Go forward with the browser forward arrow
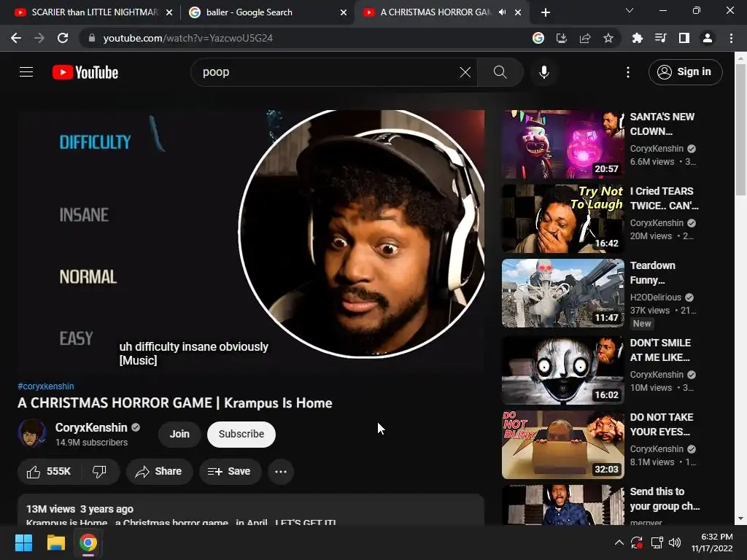 click(x=39, y=38)
